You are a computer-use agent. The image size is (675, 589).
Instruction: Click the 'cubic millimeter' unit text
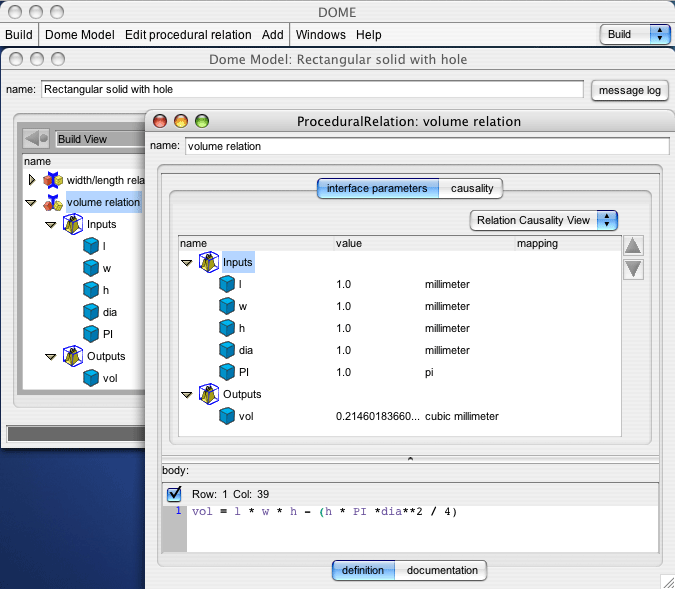(462, 416)
